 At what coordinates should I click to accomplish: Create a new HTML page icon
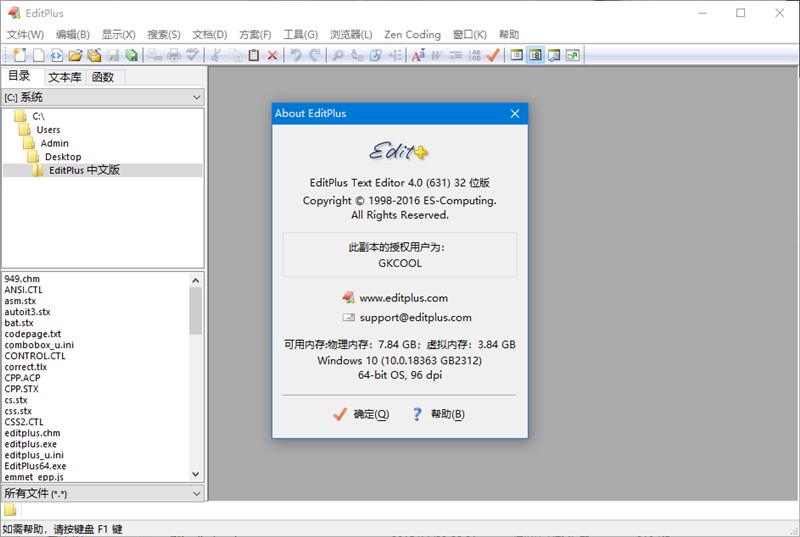click(x=57, y=55)
